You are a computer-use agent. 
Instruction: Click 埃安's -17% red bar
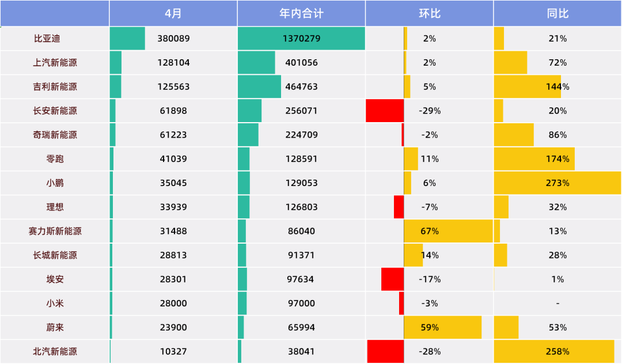392,279
